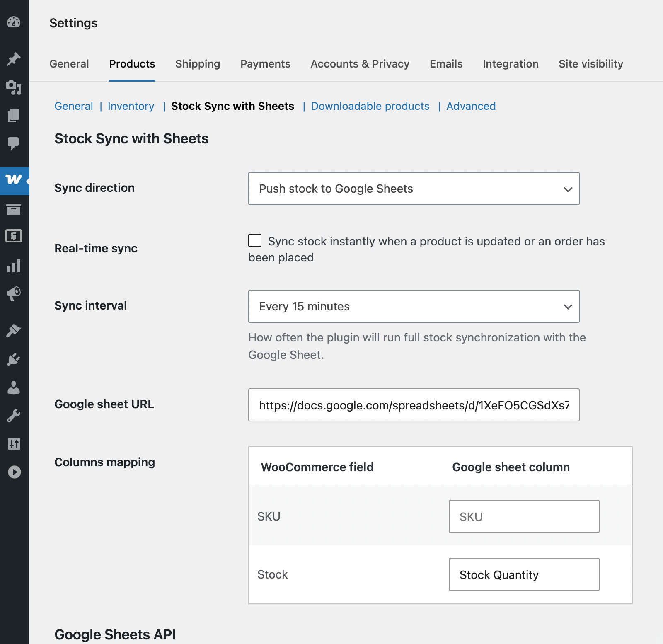The height and width of the screenshot is (644, 663).
Task: Open the Tools wrench icon in sidebar
Action: click(14, 416)
